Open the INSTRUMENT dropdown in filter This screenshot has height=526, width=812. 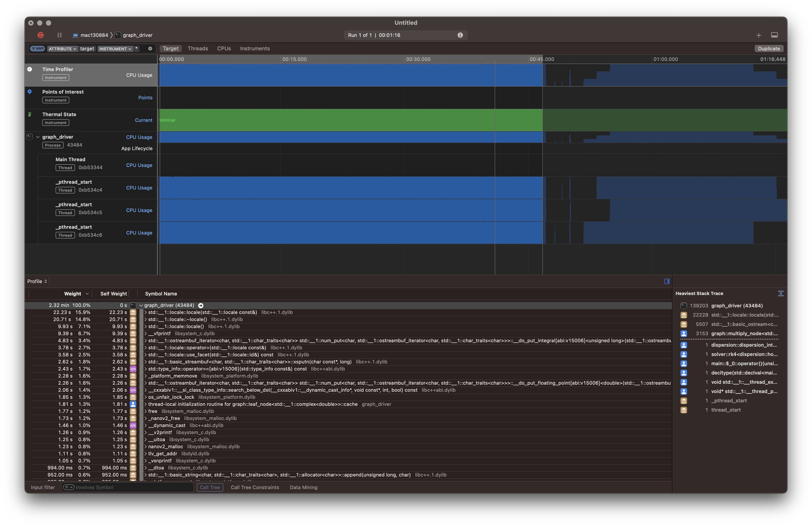coord(115,49)
